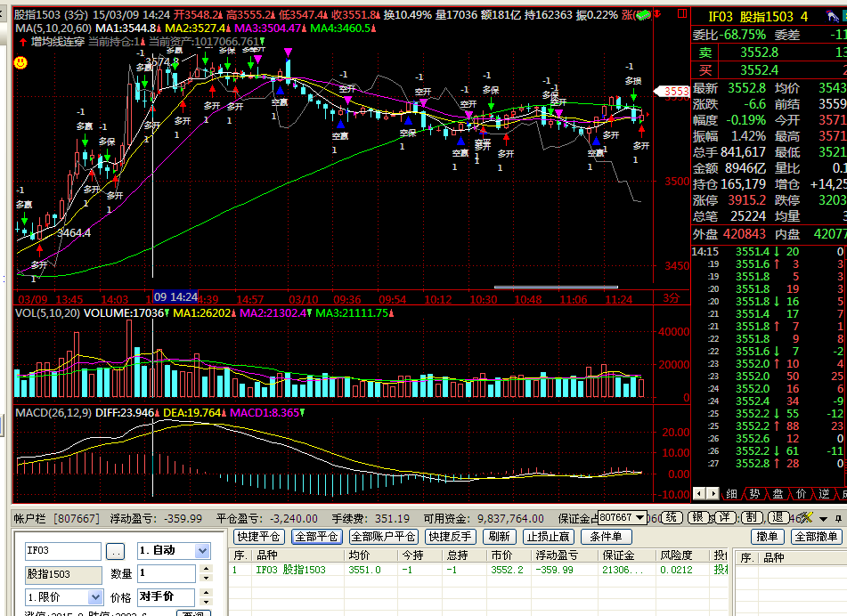Click the 详 round button

click(x=725, y=517)
